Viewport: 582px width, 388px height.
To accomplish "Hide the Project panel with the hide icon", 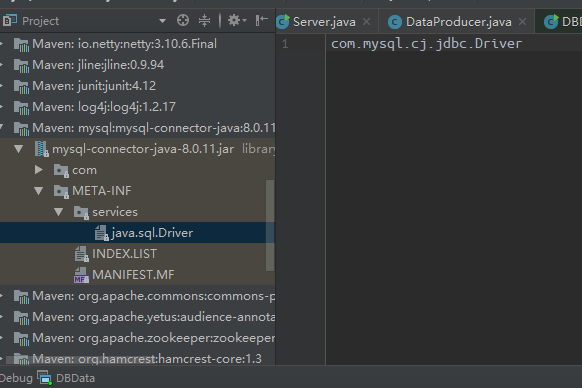I will 262,20.
